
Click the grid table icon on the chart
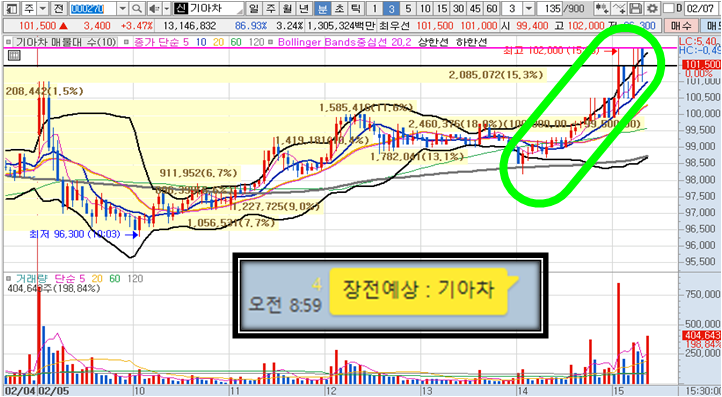click(13, 56)
